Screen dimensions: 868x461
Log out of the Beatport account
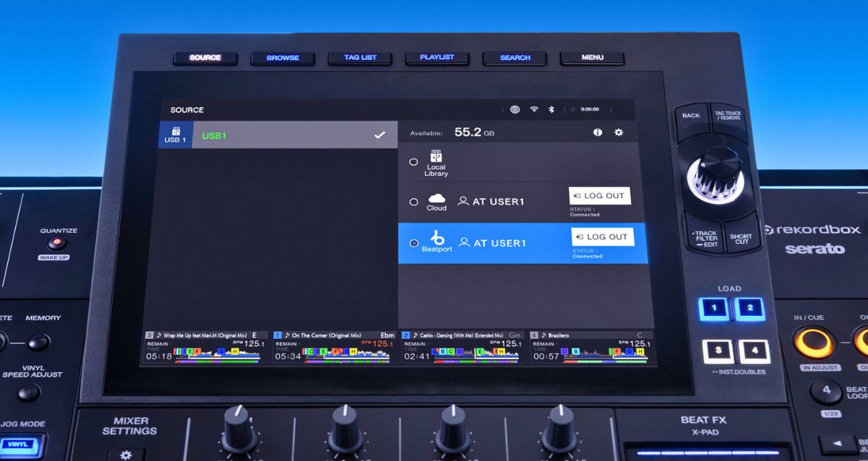tap(603, 237)
